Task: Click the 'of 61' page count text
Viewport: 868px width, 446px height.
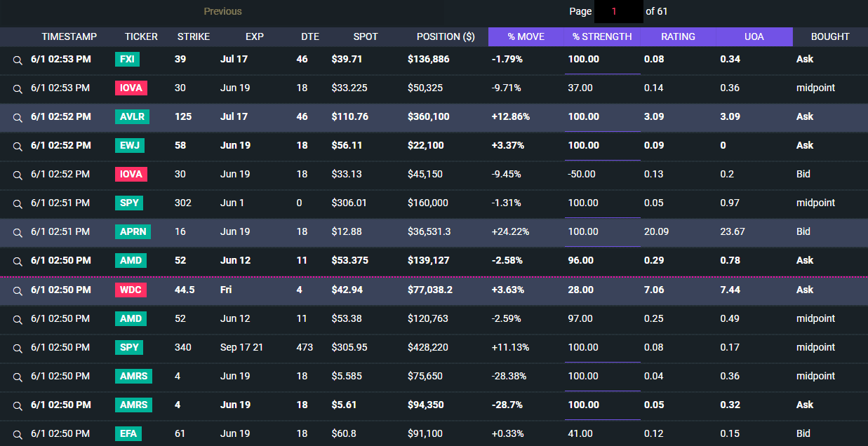Action: point(657,11)
